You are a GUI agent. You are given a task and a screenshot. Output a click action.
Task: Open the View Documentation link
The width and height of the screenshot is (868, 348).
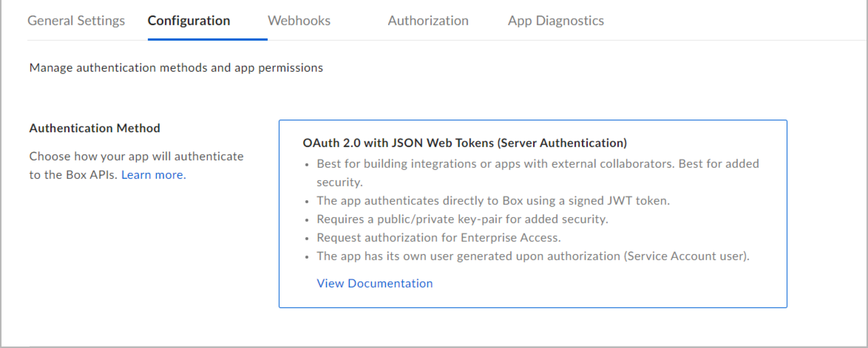click(374, 283)
